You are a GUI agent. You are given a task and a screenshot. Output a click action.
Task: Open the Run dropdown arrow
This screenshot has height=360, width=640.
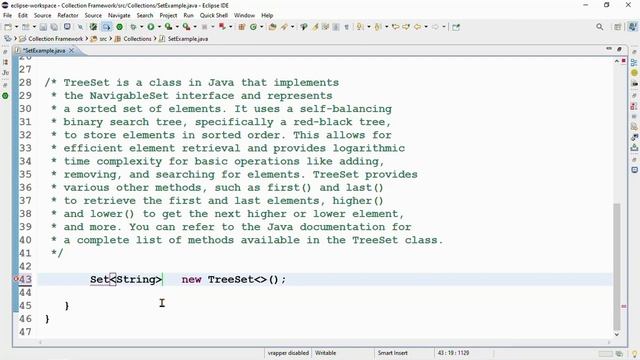click(x=159, y=27)
